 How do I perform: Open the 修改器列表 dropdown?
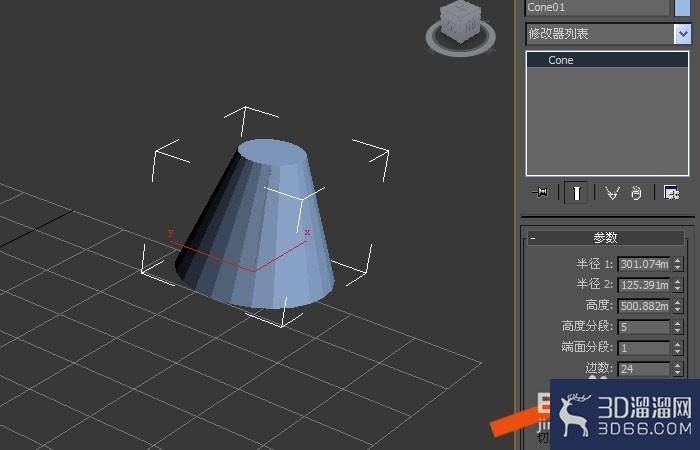[682, 33]
